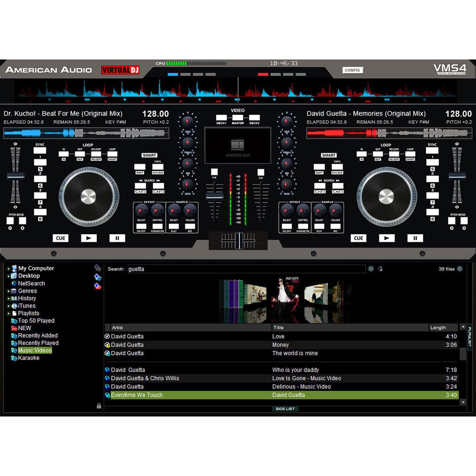Click the NetSearch globe icon

pyautogui.click(x=14, y=283)
